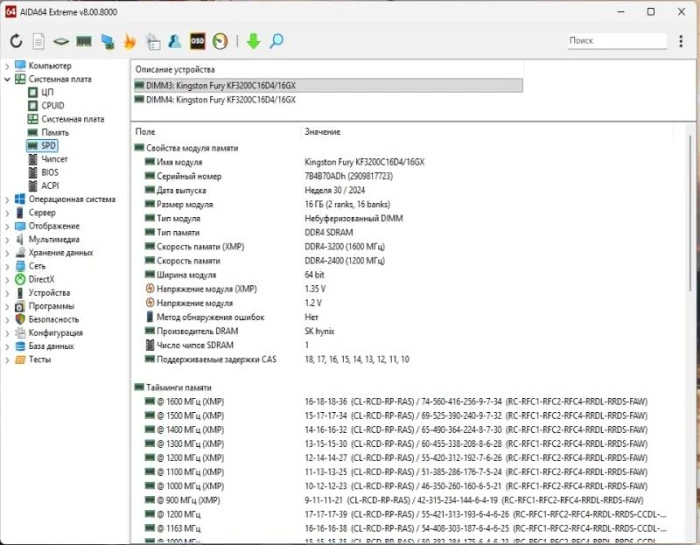Select ЦП in the sidebar tree
The height and width of the screenshot is (545, 700).
pos(47,92)
